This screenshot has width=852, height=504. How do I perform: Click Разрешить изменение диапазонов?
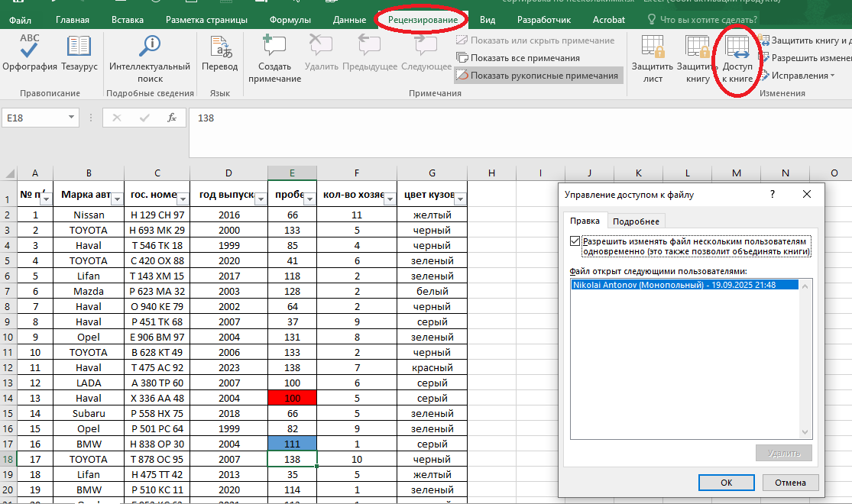[805, 57]
